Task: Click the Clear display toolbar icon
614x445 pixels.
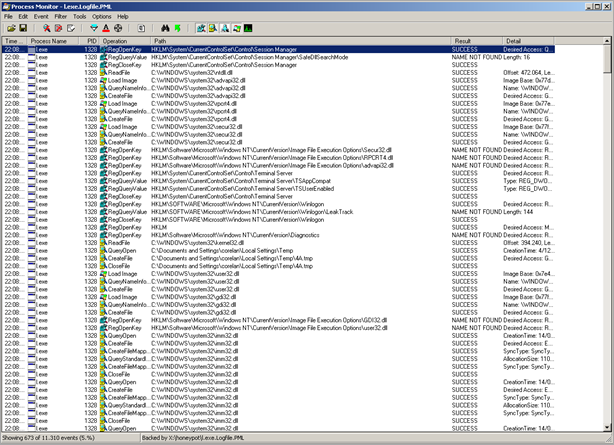Action: (70, 28)
